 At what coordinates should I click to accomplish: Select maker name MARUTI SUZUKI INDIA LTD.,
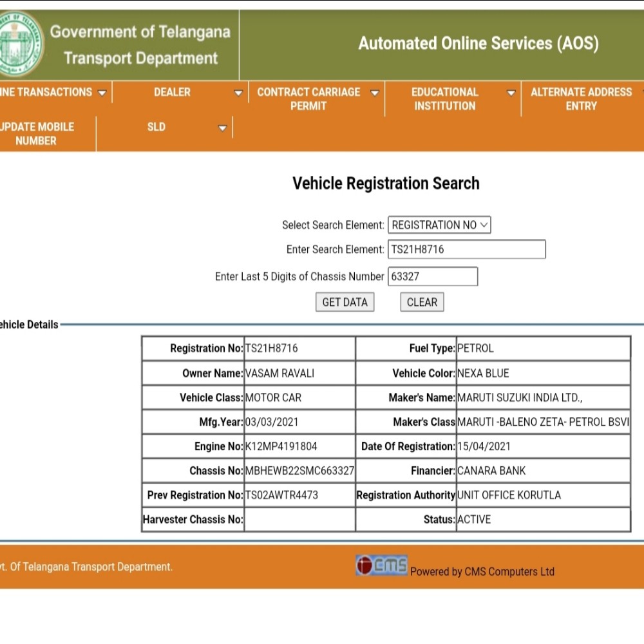(x=520, y=397)
